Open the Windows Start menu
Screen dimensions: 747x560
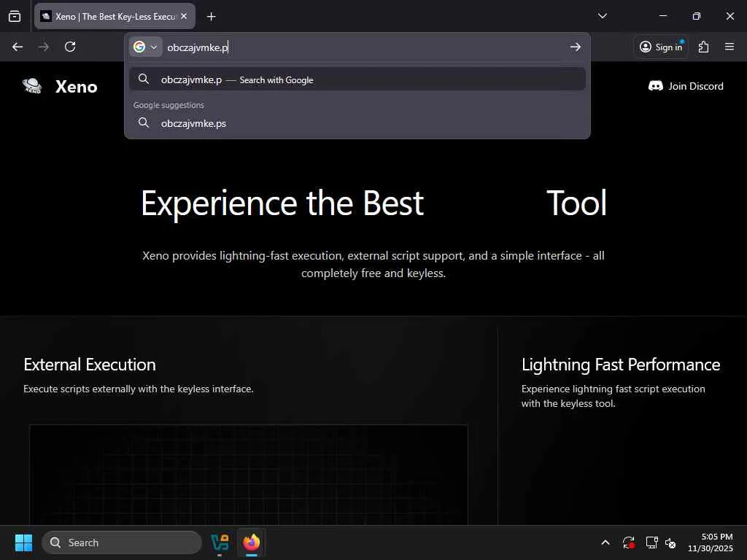(23, 542)
